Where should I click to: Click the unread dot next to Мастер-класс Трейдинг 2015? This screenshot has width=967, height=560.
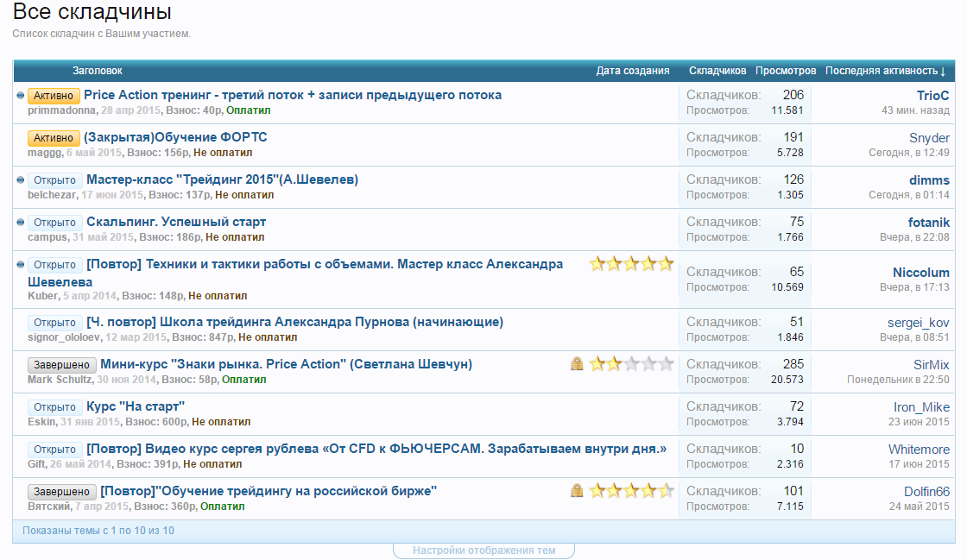point(21,179)
